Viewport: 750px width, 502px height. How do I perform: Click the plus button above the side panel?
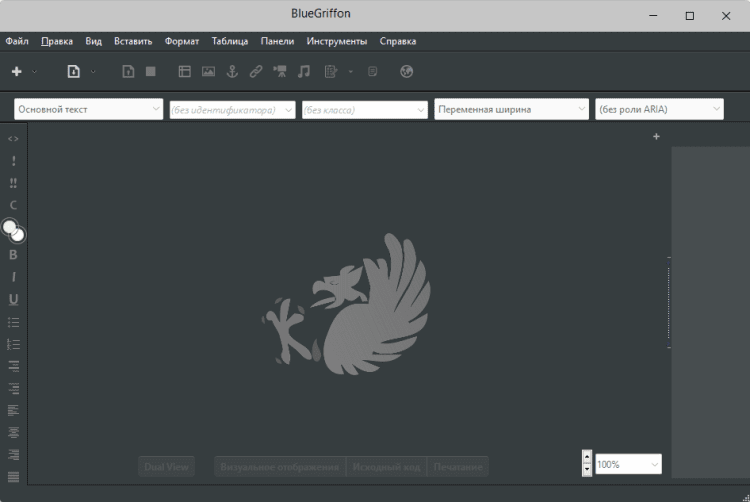(656, 137)
